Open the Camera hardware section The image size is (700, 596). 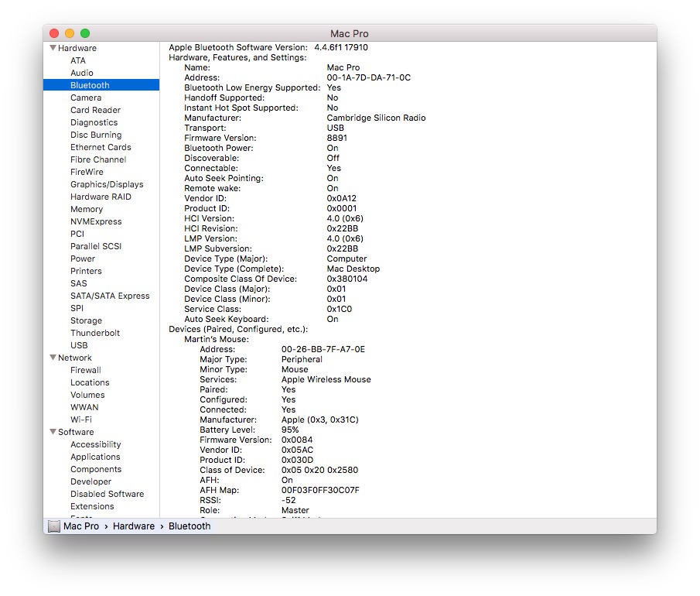point(86,98)
